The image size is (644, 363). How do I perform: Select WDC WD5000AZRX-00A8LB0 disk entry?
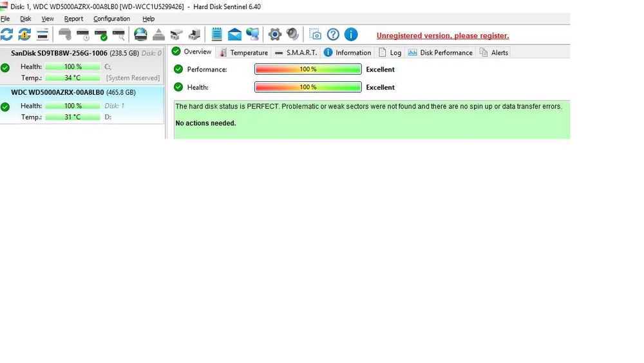tap(82, 105)
